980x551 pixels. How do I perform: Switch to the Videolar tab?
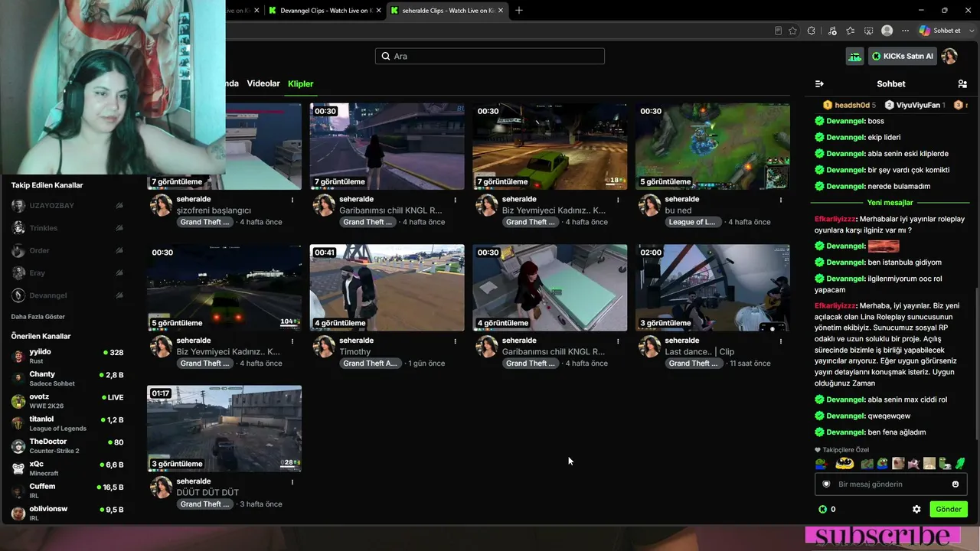point(263,83)
